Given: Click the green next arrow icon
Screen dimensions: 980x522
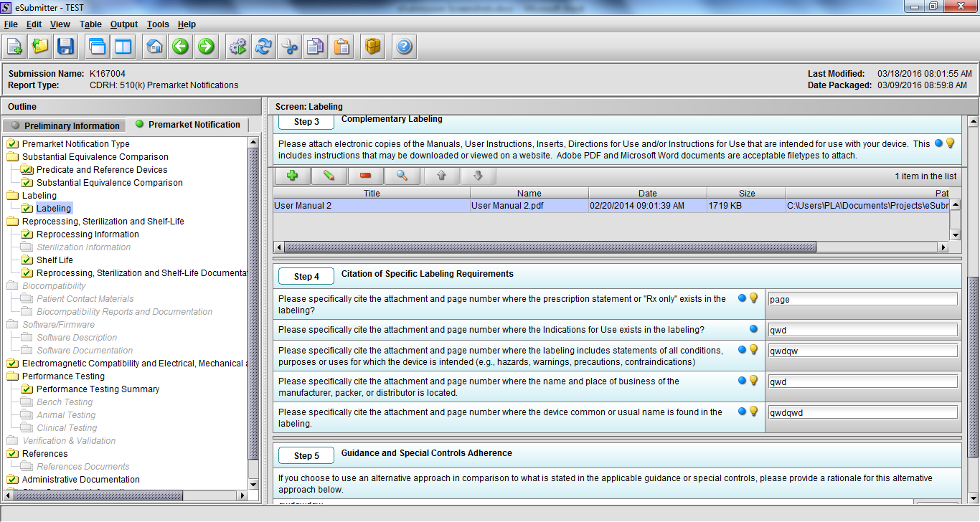Looking at the screenshot, I should pos(206,47).
